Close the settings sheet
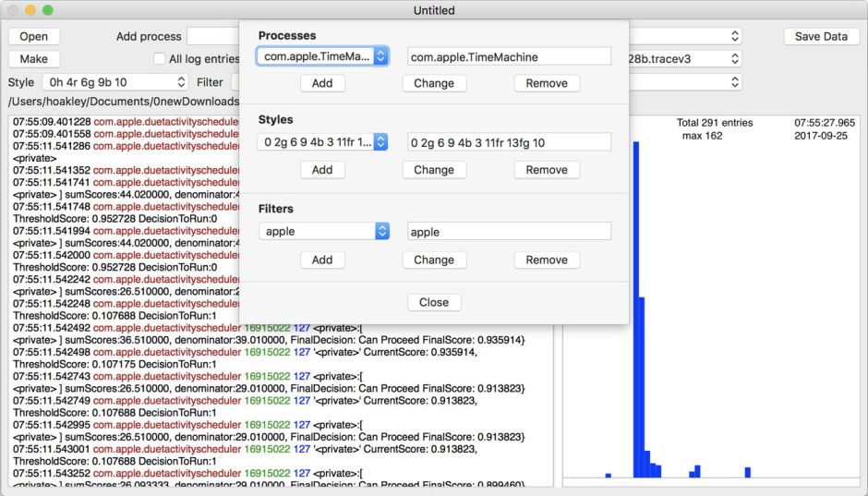The height and width of the screenshot is (496, 868). [x=434, y=302]
